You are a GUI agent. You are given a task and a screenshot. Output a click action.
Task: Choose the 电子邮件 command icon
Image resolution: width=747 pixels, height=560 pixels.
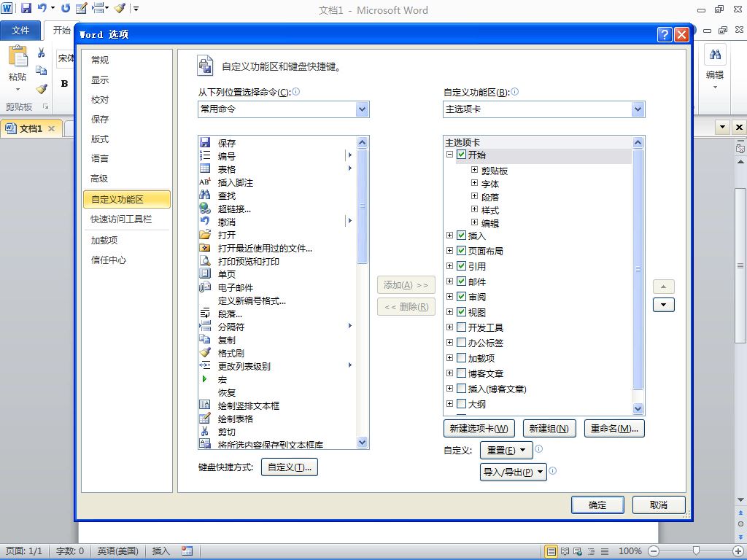[x=205, y=287]
